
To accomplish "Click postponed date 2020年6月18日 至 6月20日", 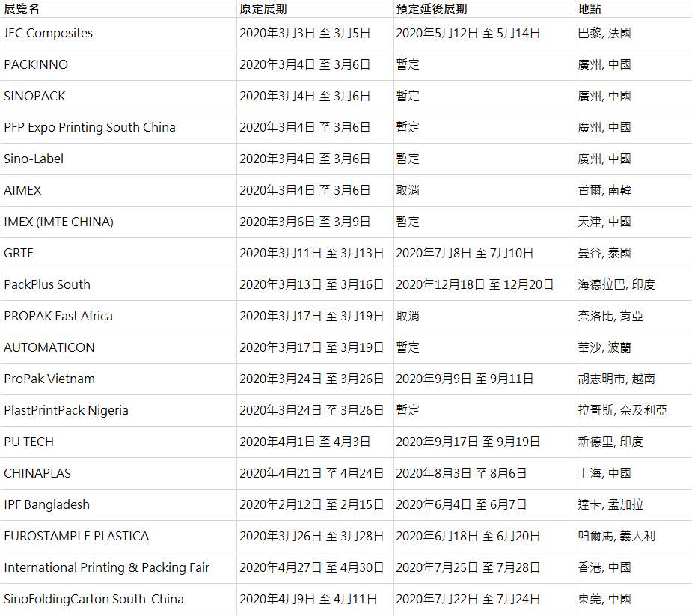I will point(468,536).
